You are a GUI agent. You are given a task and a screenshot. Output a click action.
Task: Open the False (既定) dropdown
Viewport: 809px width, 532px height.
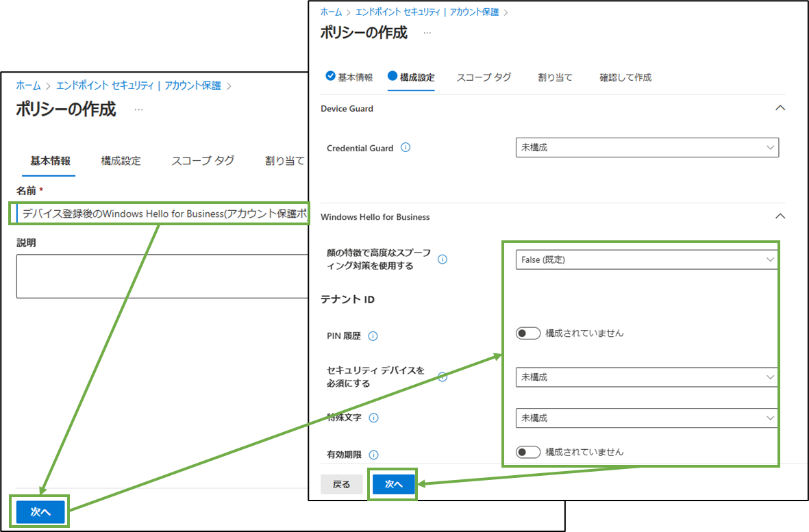pyautogui.click(x=647, y=259)
